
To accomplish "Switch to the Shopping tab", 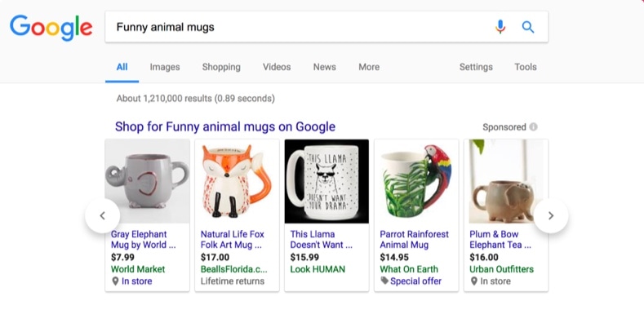I will (221, 67).
